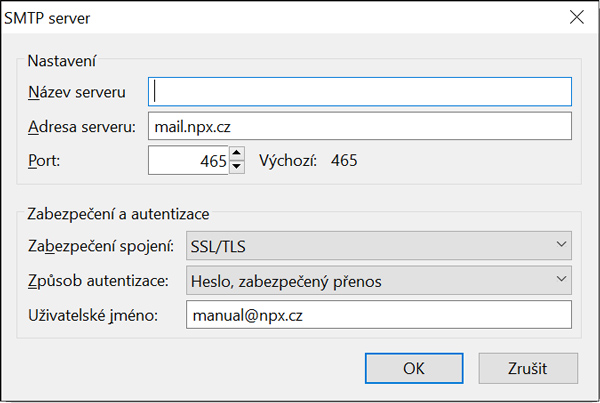Viewport: 600px width, 403px height.
Task: Click the Uživatelské jméno field with manual@npx.cz
Action: click(379, 315)
